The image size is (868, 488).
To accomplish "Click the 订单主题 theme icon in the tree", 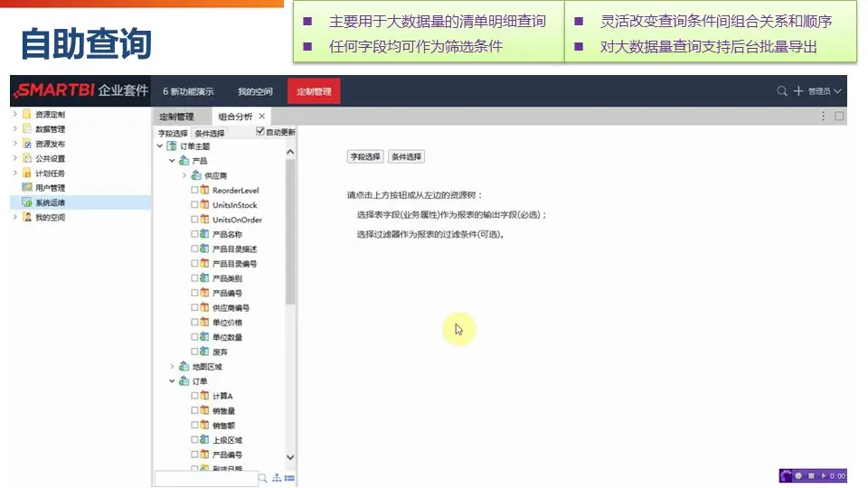I will click(x=172, y=146).
